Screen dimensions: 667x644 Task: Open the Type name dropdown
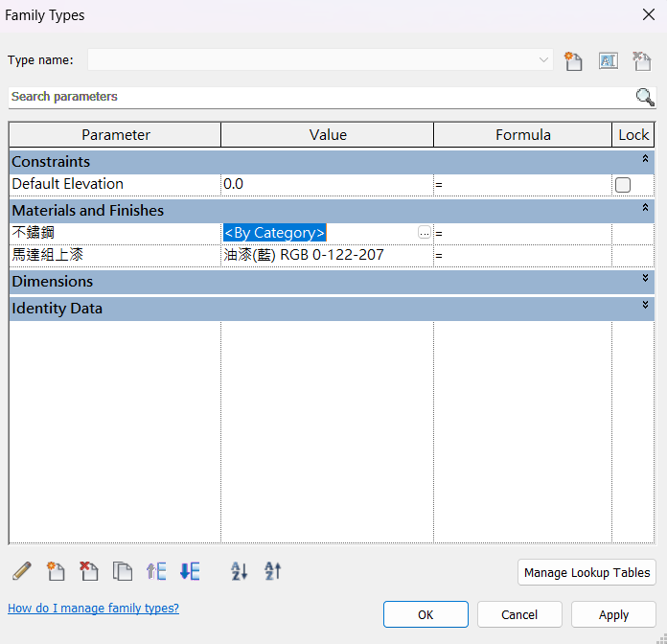(544, 60)
